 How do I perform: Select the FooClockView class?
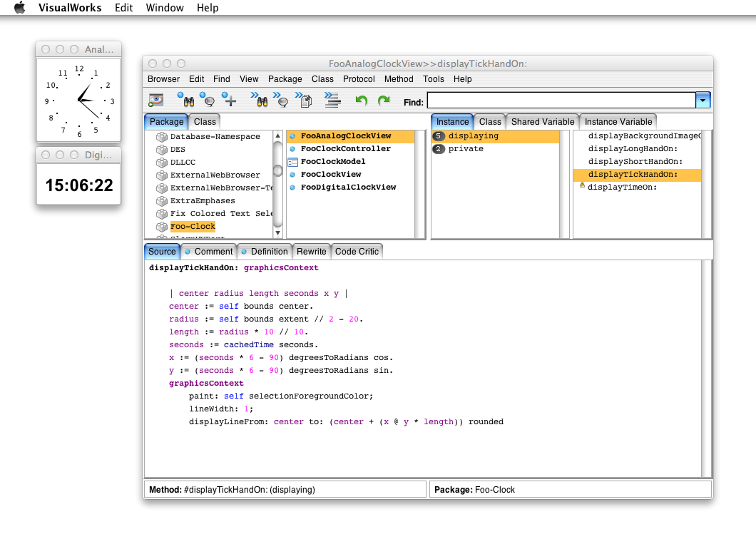point(350,175)
